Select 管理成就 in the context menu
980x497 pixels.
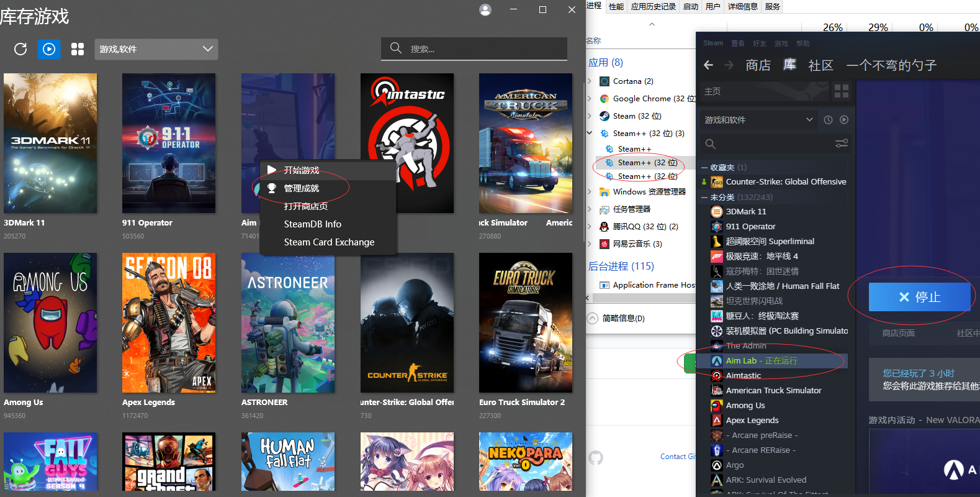(328, 188)
